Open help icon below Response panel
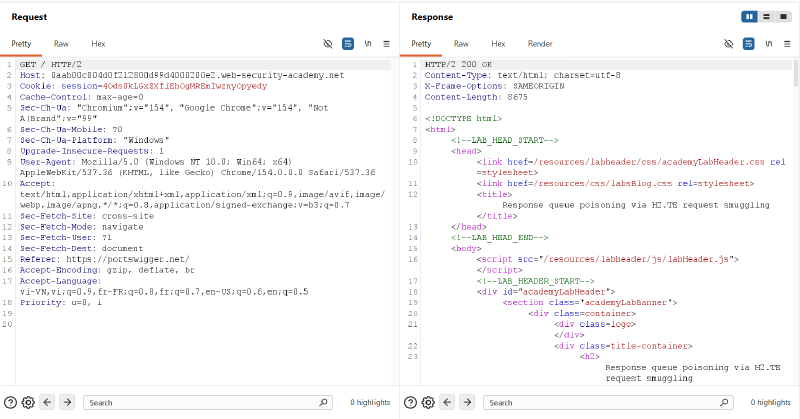The image size is (800, 419). pos(410,403)
